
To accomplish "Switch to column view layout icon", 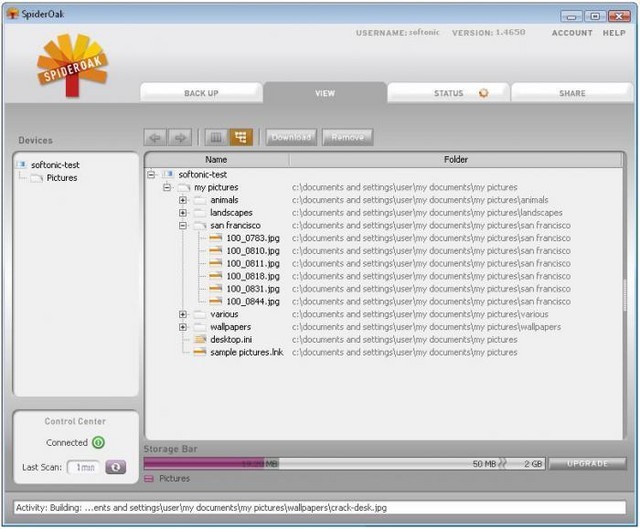I will point(215,137).
